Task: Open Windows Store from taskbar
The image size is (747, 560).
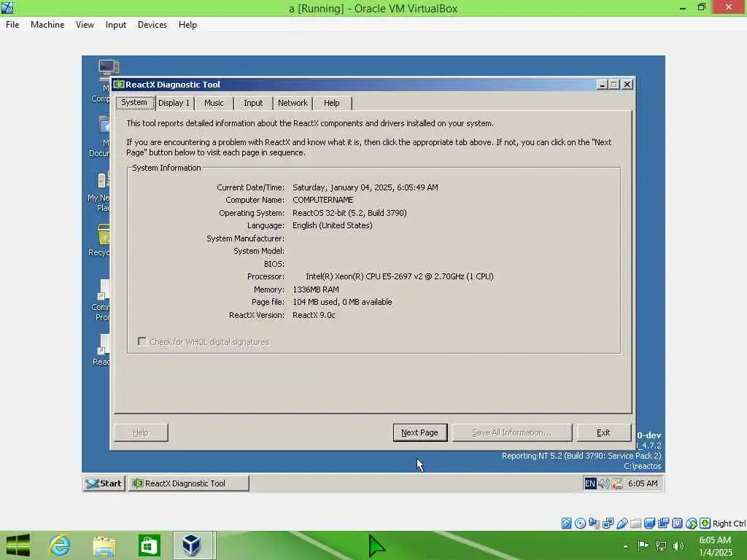Action: point(149,545)
